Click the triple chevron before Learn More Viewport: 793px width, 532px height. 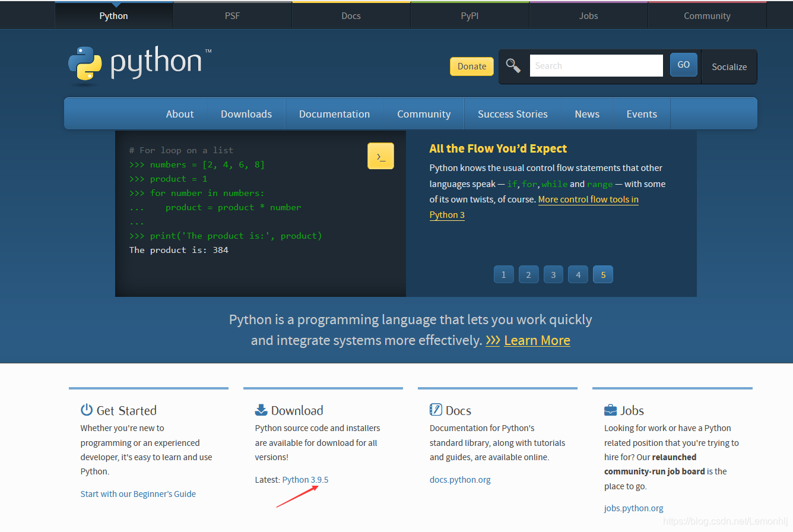click(493, 340)
